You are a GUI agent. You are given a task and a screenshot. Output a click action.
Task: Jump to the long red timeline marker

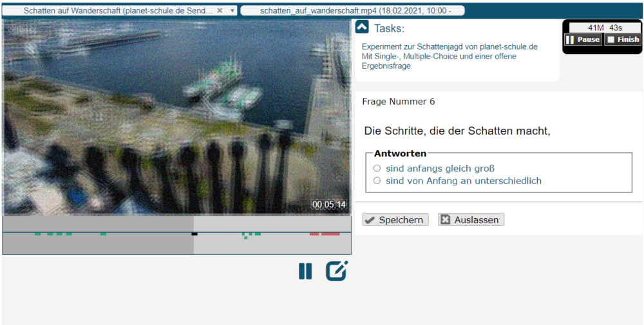(330, 234)
